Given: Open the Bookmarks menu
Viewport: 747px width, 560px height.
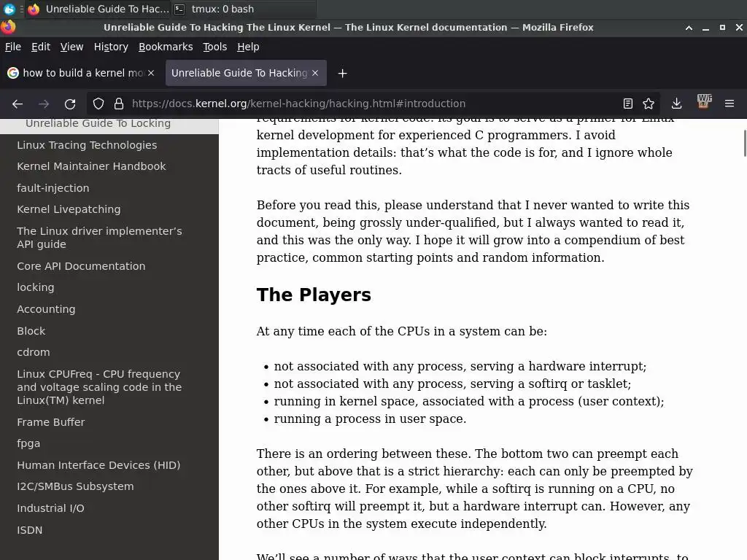Looking at the screenshot, I should (x=166, y=47).
